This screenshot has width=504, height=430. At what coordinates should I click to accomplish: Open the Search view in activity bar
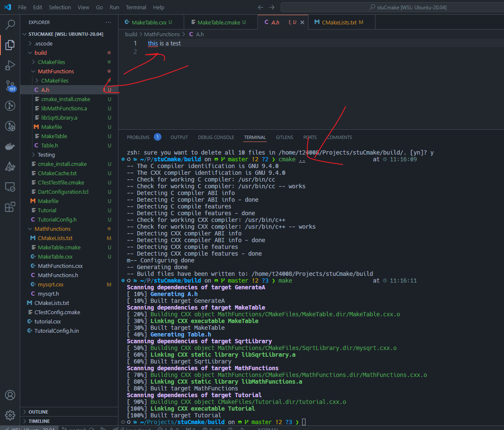point(10,25)
